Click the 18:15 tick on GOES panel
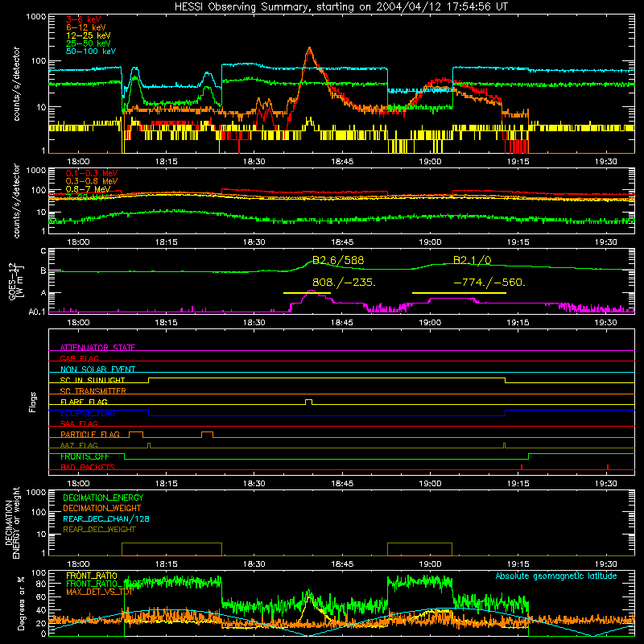 point(166,323)
